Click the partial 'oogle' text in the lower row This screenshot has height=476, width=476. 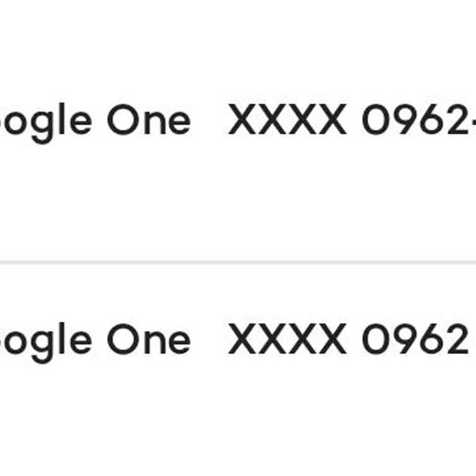tap(45, 342)
